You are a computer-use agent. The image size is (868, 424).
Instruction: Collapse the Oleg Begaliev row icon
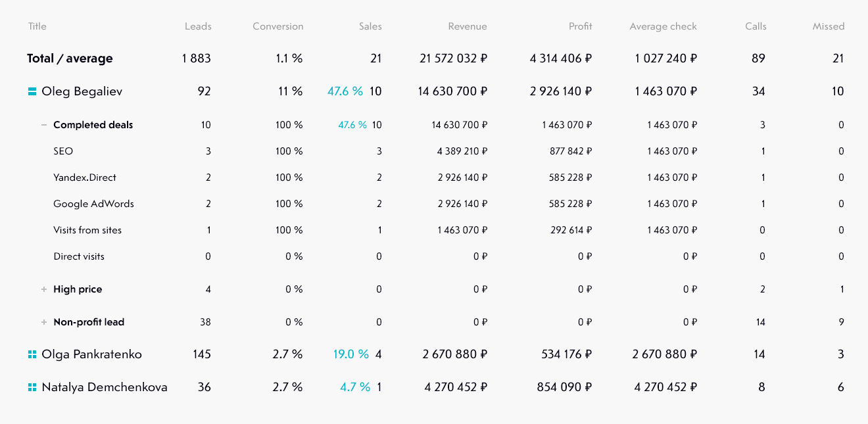[32, 92]
